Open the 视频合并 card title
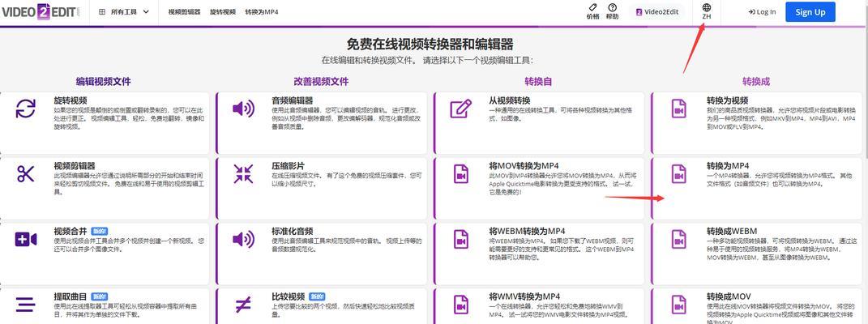The image size is (868, 324). (x=71, y=231)
